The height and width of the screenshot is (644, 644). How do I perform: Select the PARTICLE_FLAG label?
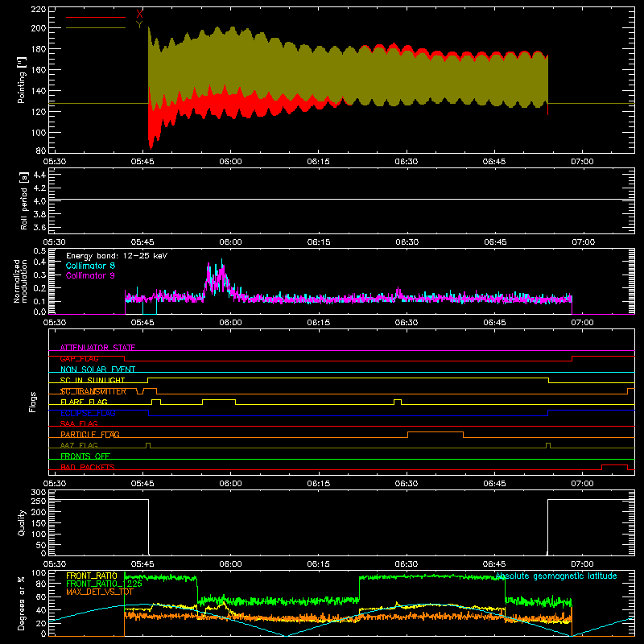point(90,434)
